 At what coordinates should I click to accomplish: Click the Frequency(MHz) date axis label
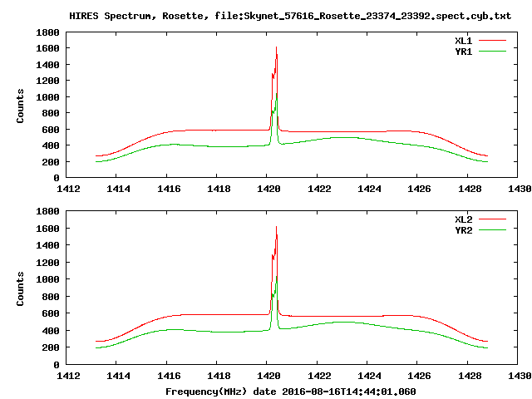290,392
